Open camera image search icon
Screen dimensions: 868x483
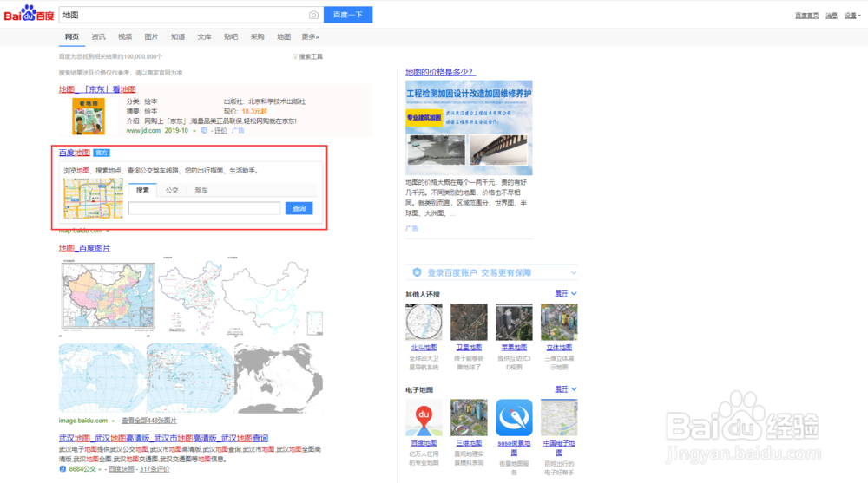[x=313, y=15]
